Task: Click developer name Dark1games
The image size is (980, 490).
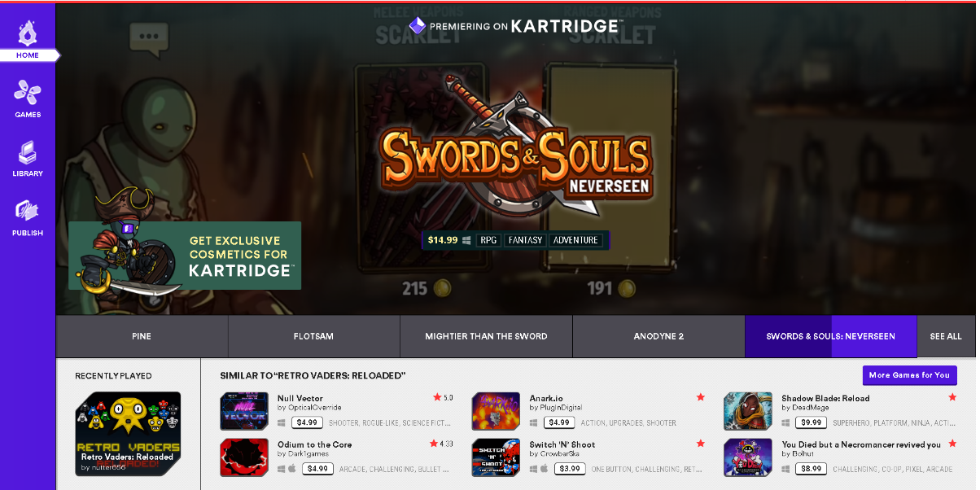Action: coord(308,453)
